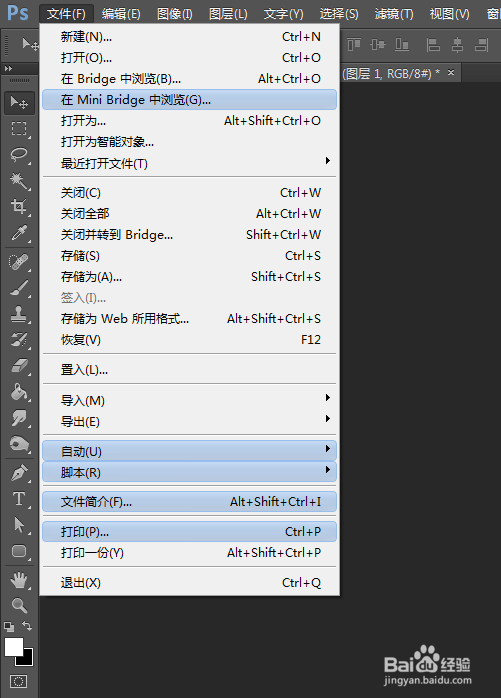Select the Paint Bucket tool

tap(19, 392)
